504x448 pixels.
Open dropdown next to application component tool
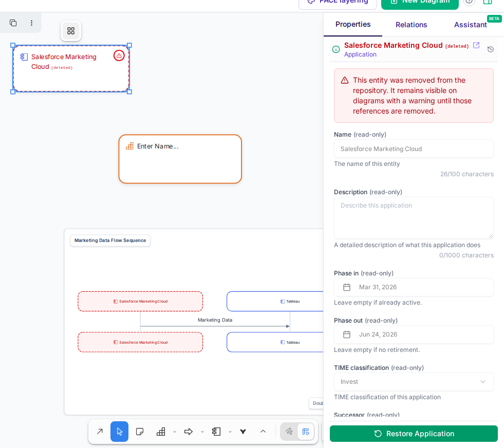[x=230, y=432]
